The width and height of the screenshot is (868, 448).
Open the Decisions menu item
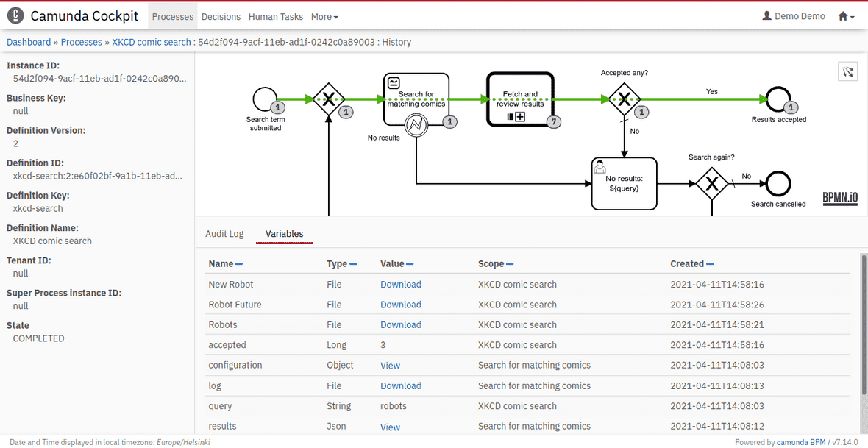pyautogui.click(x=221, y=16)
